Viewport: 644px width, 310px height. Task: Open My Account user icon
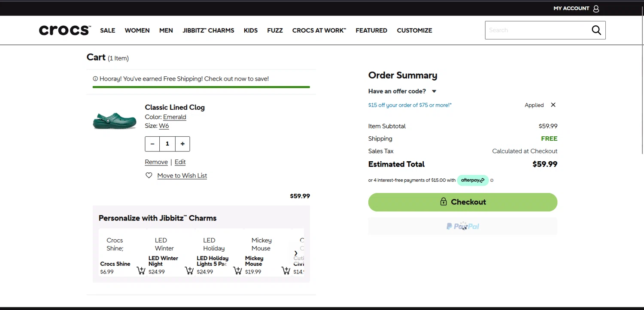pos(596,9)
